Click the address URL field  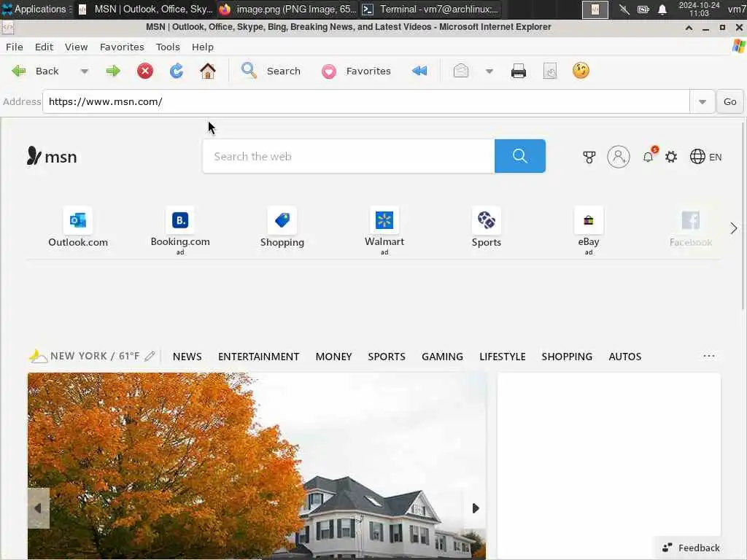pyautogui.click(x=366, y=101)
